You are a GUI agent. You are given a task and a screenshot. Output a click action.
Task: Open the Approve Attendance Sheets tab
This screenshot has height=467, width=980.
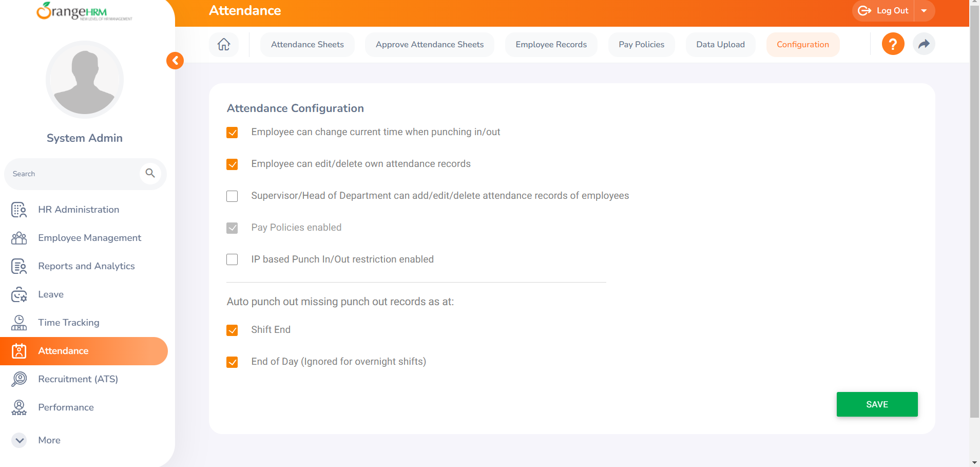point(430,45)
